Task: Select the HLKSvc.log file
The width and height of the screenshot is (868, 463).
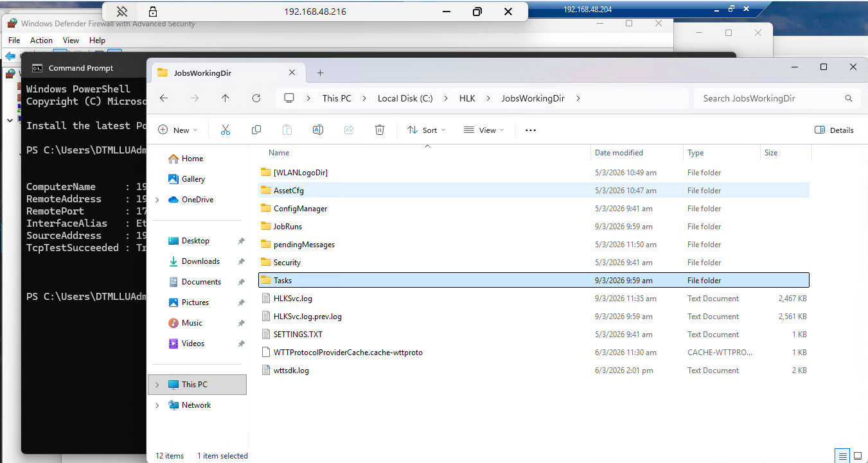Action: (533, 299)
